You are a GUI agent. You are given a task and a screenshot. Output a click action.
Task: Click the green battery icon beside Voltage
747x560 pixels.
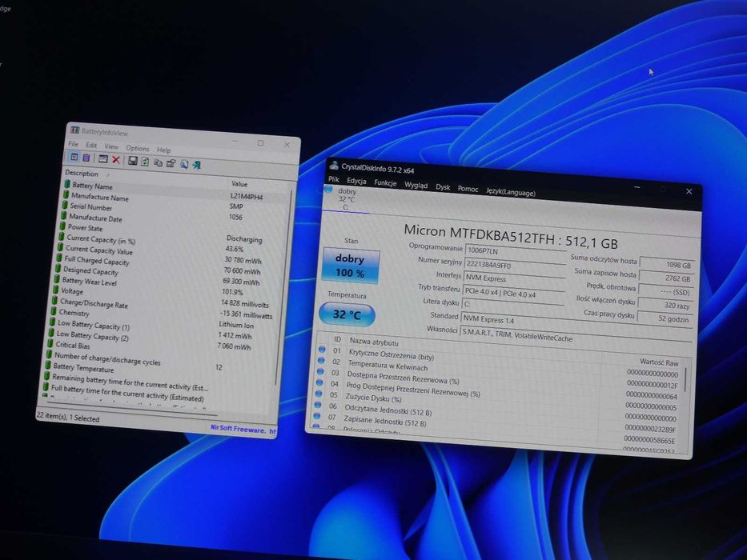click(x=56, y=290)
